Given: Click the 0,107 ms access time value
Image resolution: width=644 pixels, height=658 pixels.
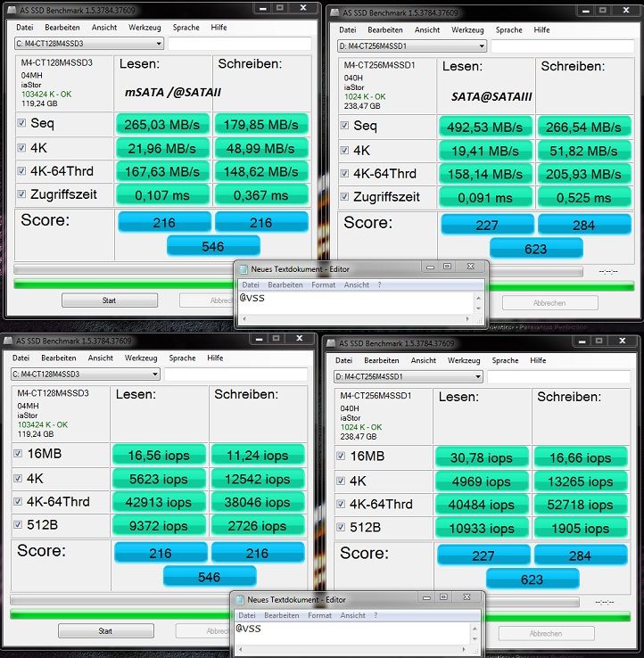Looking at the screenshot, I should pos(162,195).
